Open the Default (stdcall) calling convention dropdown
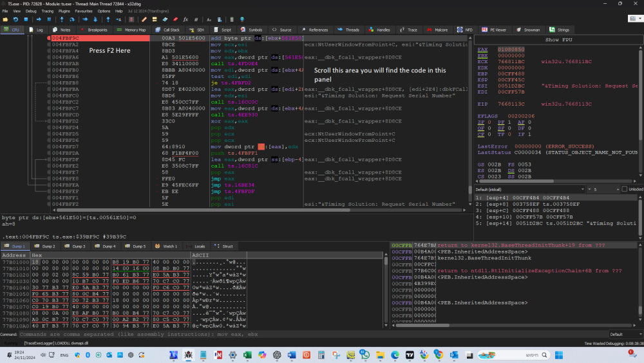This screenshot has width=644, height=363. coord(528,189)
